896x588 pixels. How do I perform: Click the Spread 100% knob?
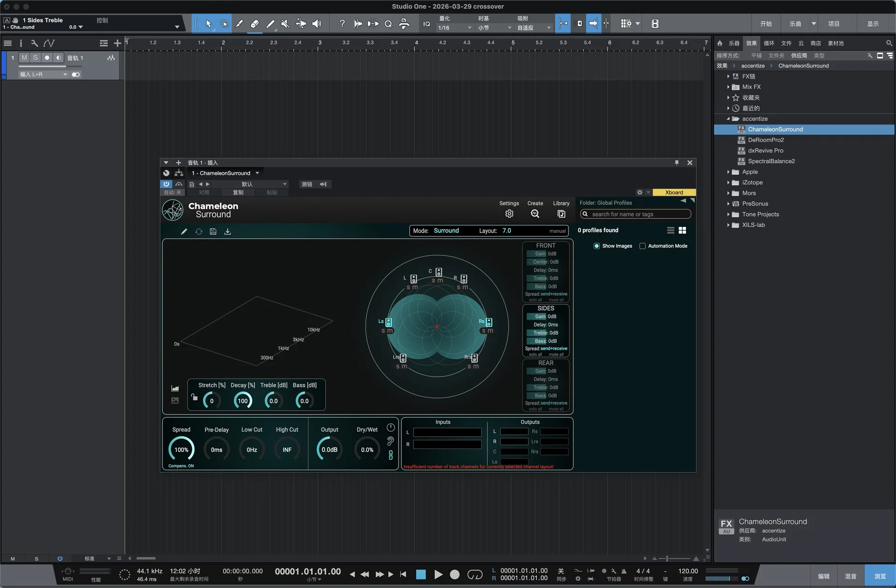click(181, 449)
